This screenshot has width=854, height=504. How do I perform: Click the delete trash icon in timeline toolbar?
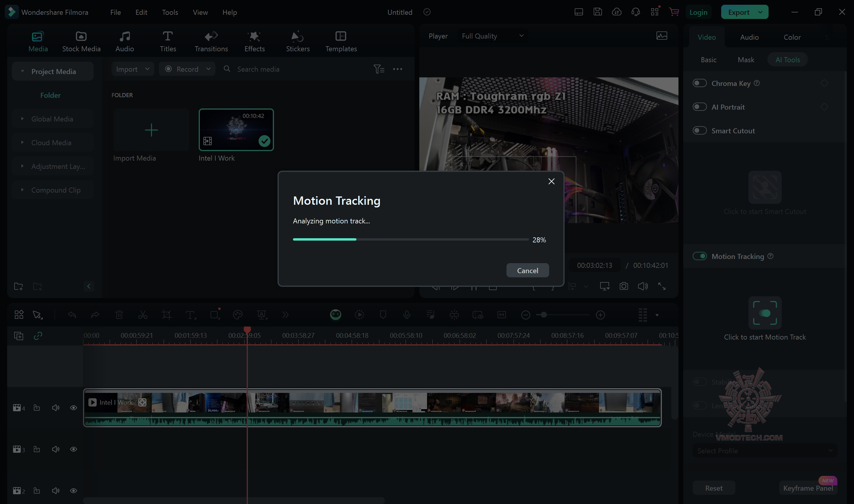coord(119,315)
